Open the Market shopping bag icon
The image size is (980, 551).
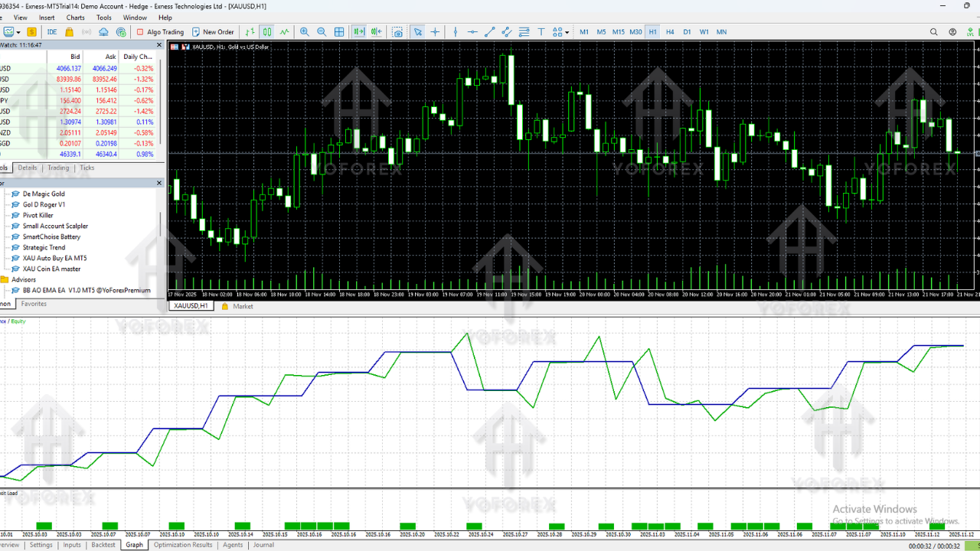point(69,32)
